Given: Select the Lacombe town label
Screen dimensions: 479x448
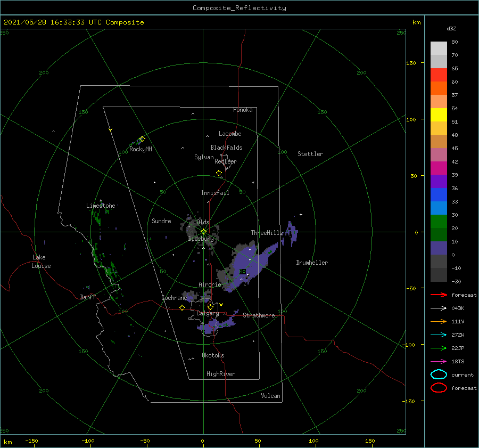Looking at the screenshot, I should (x=230, y=134).
